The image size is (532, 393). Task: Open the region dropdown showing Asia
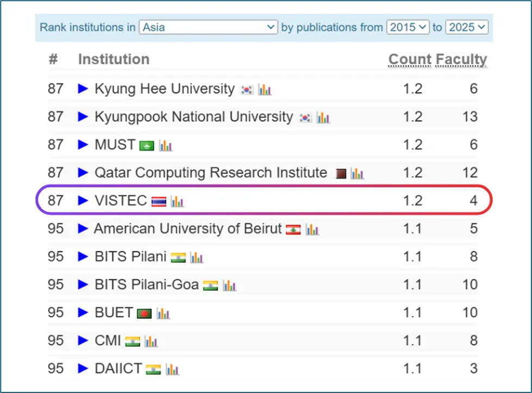pyautogui.click(x=208, y=27)
